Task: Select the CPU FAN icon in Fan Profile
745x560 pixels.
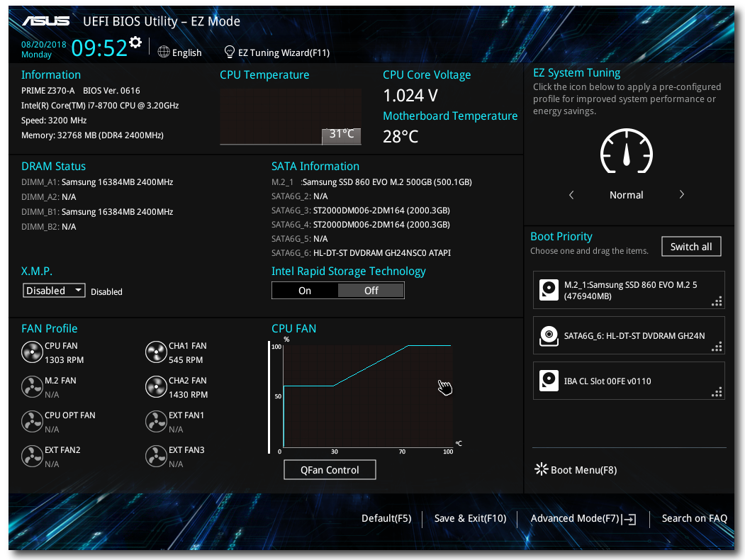Action: pyautogui.click(x=32, y=352)
